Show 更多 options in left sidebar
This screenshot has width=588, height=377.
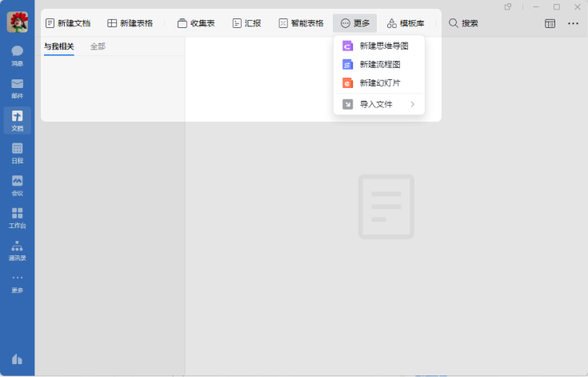point(18,283)
